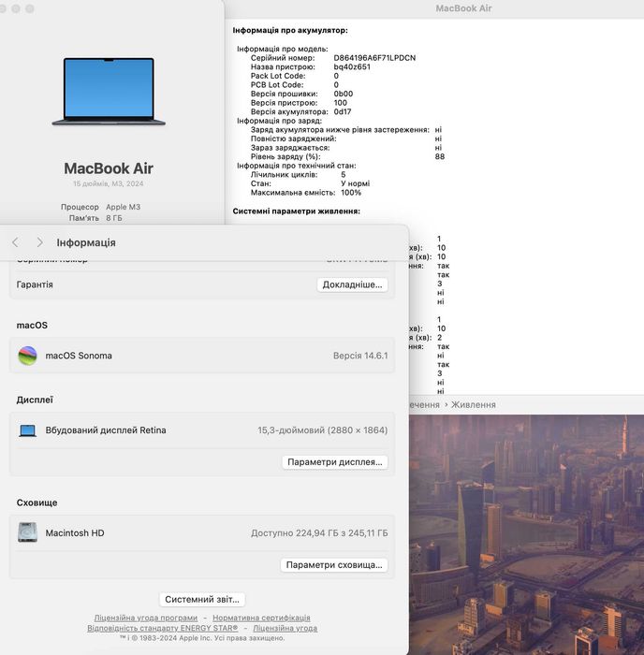
Task: Click the Вбудований дисплей Retina label
Action: pyautogui.click(x=106, y=429)
